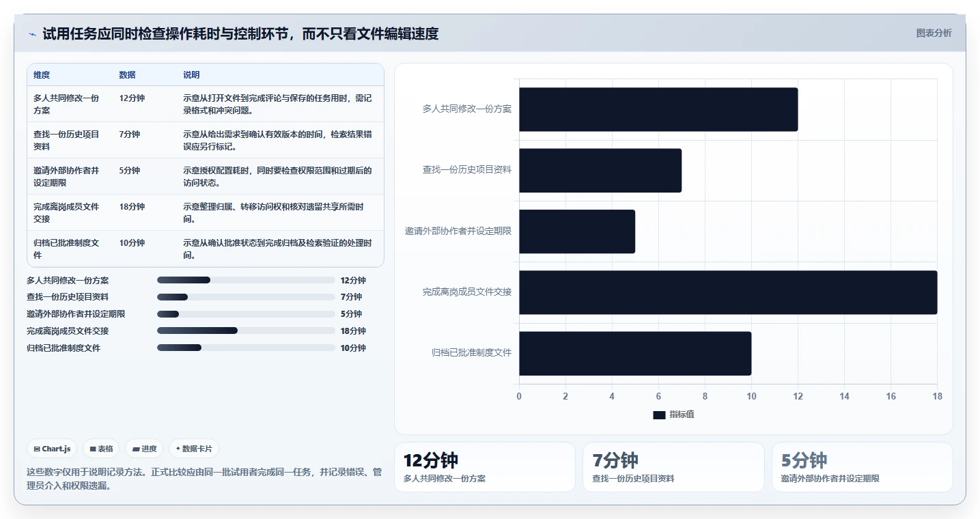Click the footnote text starting 这些数字仅用于
980x519 pixels.
(204, 479)
